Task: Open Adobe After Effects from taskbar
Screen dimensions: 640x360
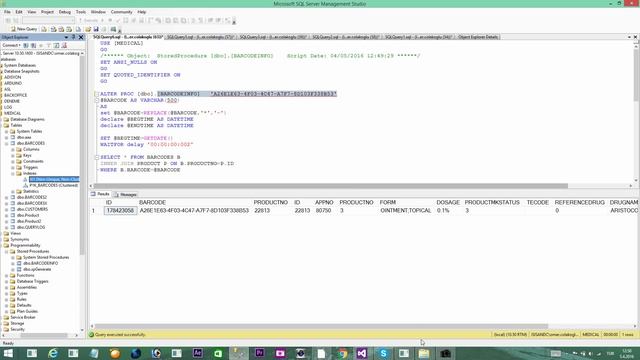Action: coord(198,353)
